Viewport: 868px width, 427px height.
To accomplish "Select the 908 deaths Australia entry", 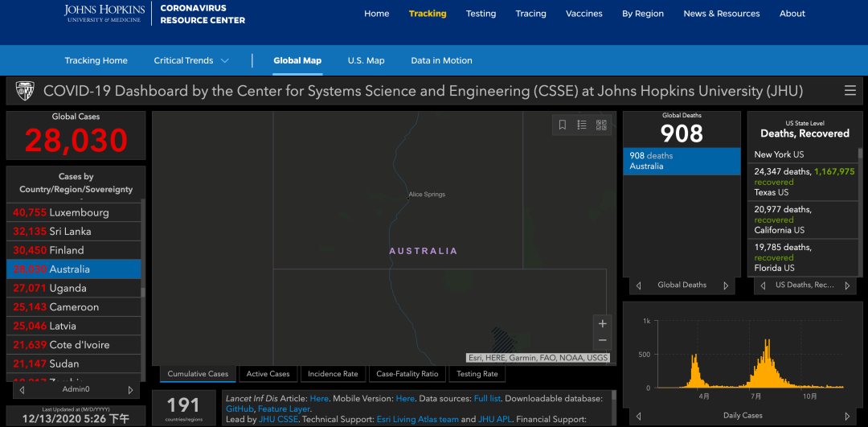I will pyautogui.click(x=682, y=161).
